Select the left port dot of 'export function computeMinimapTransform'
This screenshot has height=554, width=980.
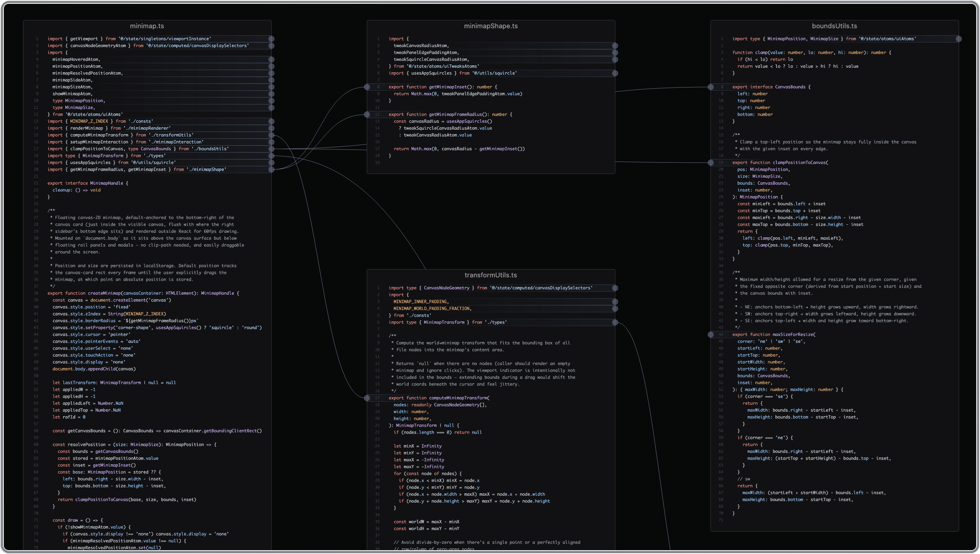click(367, 398)
